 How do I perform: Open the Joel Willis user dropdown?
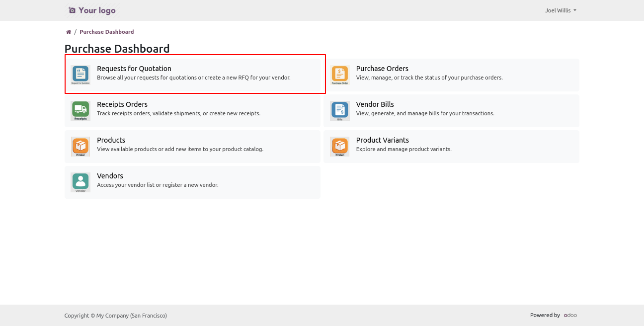coord(560,10)
